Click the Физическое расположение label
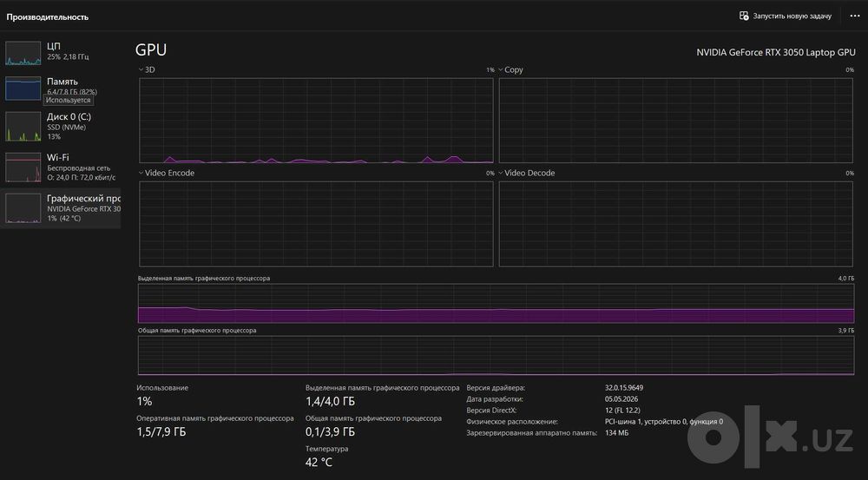Image resolution: width=868 pixels, height=480 pixels. 512,422
